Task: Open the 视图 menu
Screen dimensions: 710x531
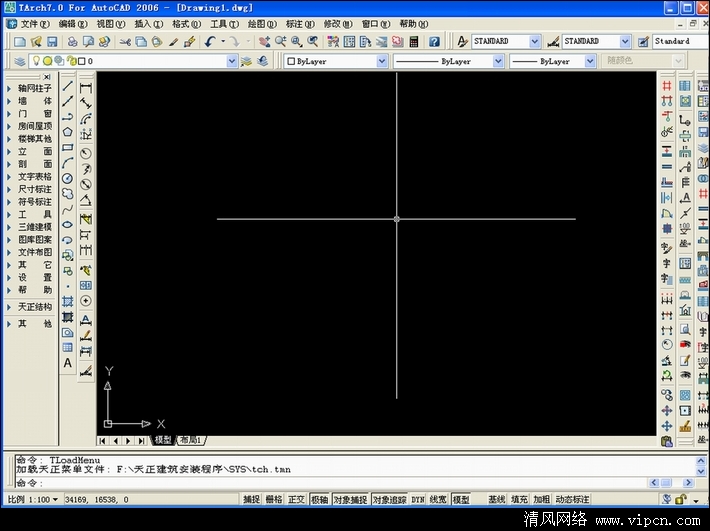Action: (110, 24)
